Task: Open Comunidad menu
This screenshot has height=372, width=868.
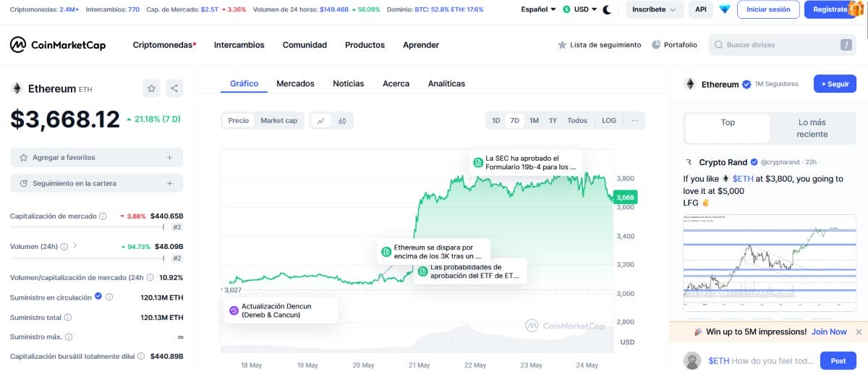Action: pyautogui.click(x=305, y=45)
